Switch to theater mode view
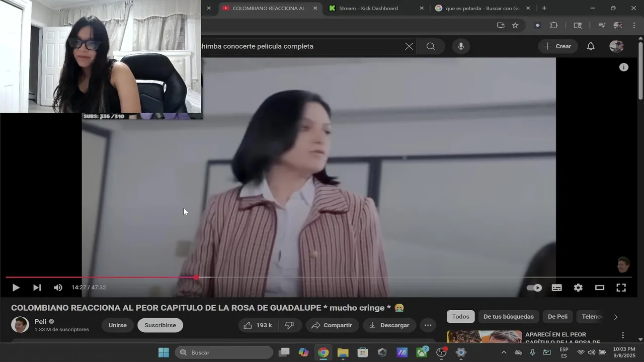Viewport: 644px width, 362px height. [x=600, y=288]
